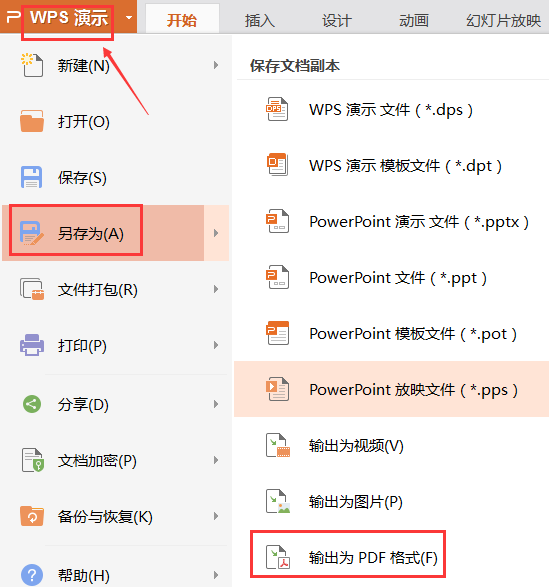The width and height of the screenshot is (549, 587).
Task: Expand the 备份与恢复(K) submenu arrow
Action: tap(216, 516)
